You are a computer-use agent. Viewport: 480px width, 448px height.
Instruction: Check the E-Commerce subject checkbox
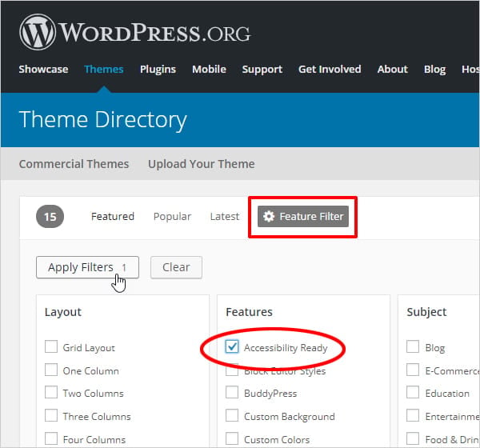click(413, 370)
